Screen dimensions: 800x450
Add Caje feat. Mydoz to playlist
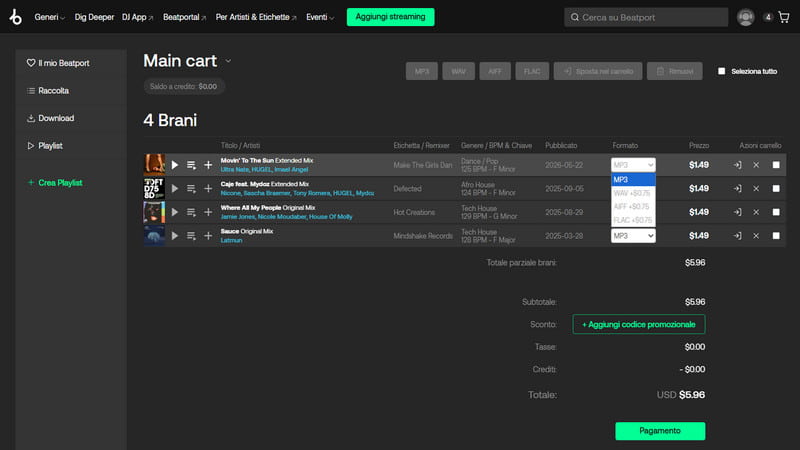click(x=208, y=189)
